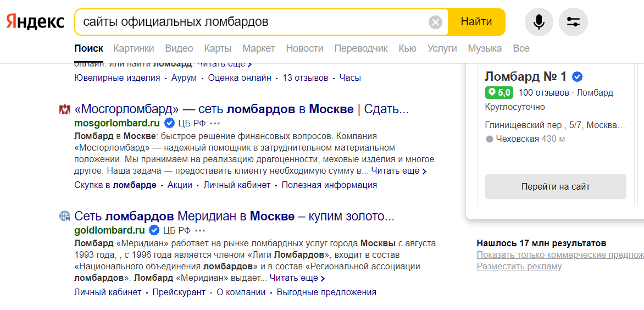
Task: Open the Аурум sitelink
Action: click(x=184, y=78)
